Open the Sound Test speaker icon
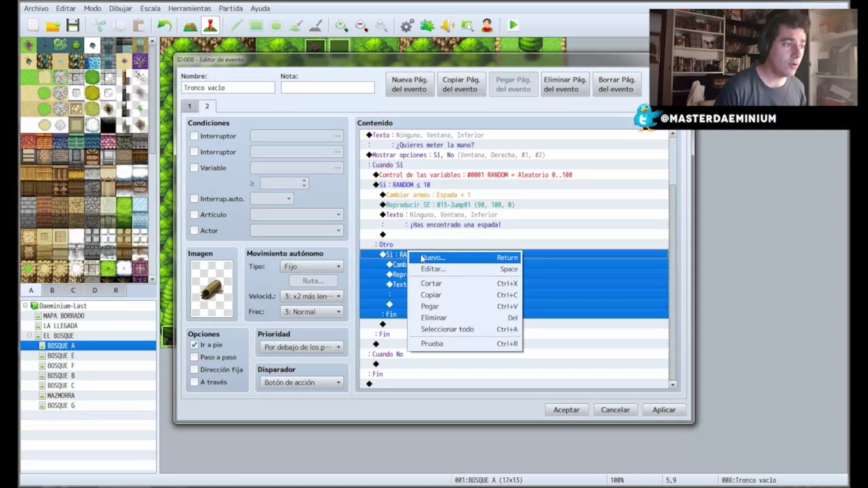Screen dimensions: 868x488 pos(447,26)
